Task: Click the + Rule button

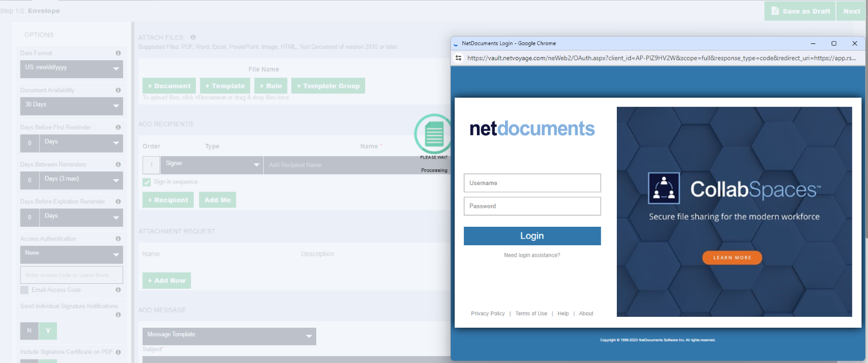Action: (x=271, y=86)
